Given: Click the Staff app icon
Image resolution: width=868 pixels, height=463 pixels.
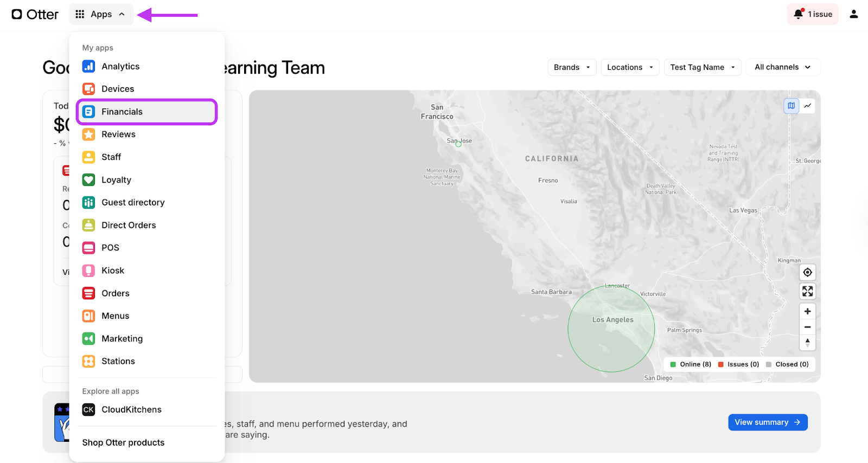Looking at the screenshot, I should click(88, 157).
